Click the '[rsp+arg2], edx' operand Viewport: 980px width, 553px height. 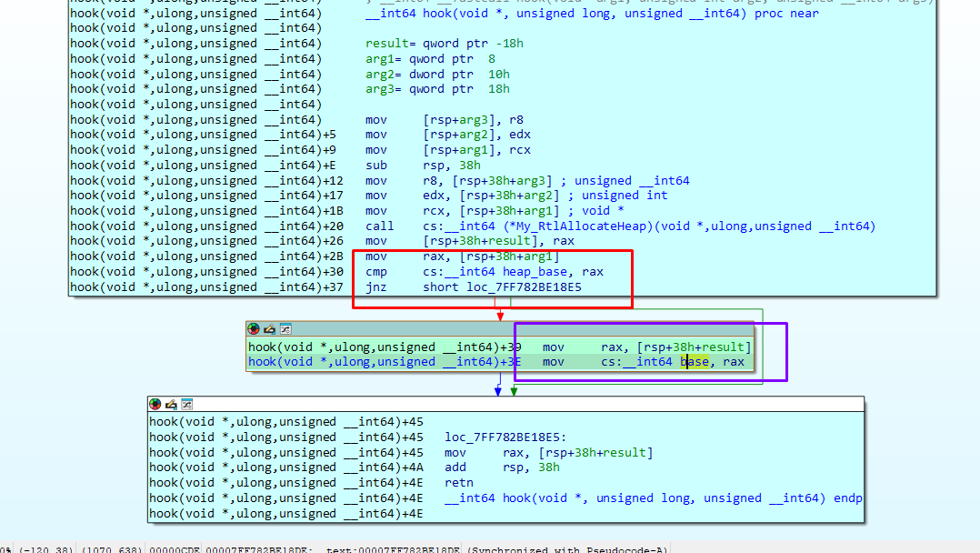[x=477, y=135]
